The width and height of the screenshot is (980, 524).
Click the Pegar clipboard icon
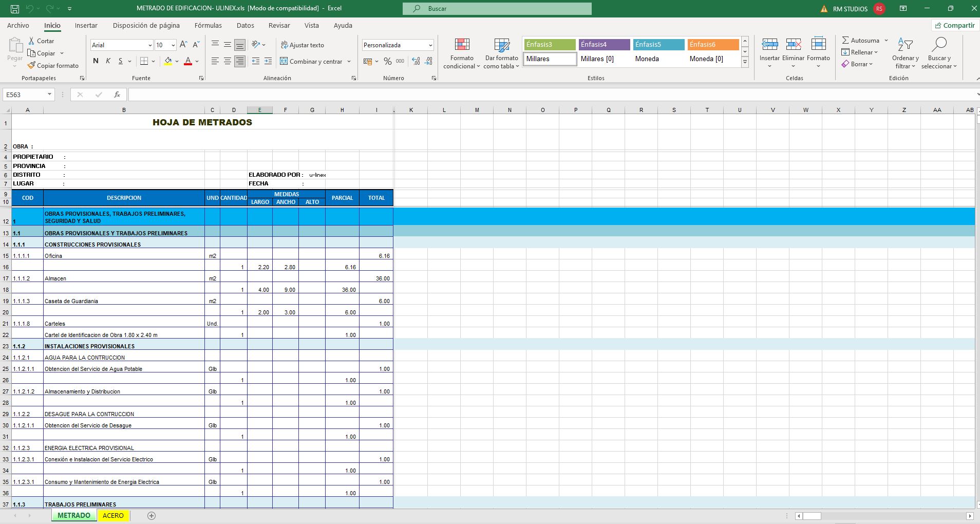(15, 45)
